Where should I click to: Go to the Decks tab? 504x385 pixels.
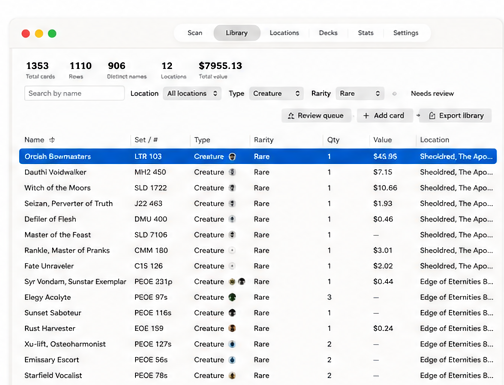tap(328, 33)
